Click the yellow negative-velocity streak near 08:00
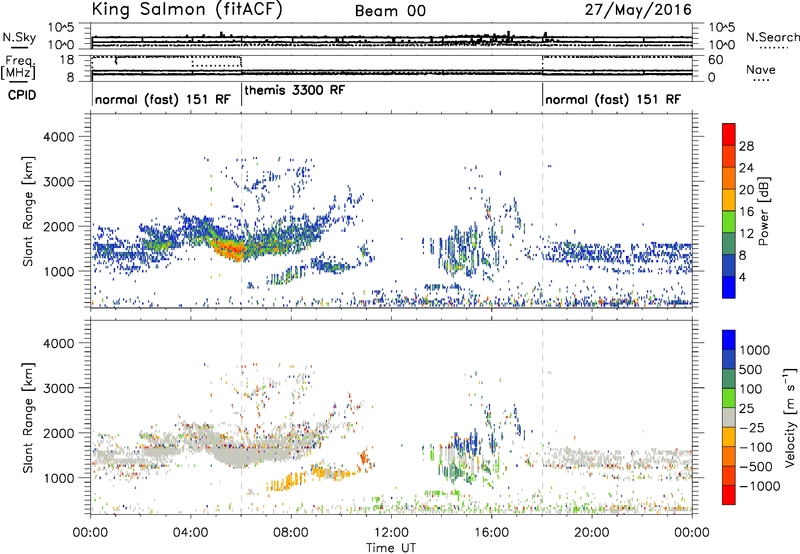800x554 pixels. (286, 482)
